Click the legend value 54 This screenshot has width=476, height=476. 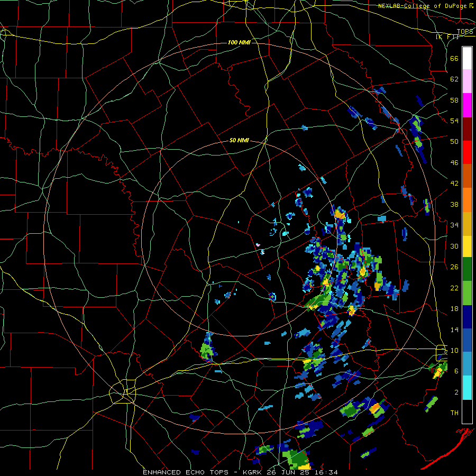454,121
